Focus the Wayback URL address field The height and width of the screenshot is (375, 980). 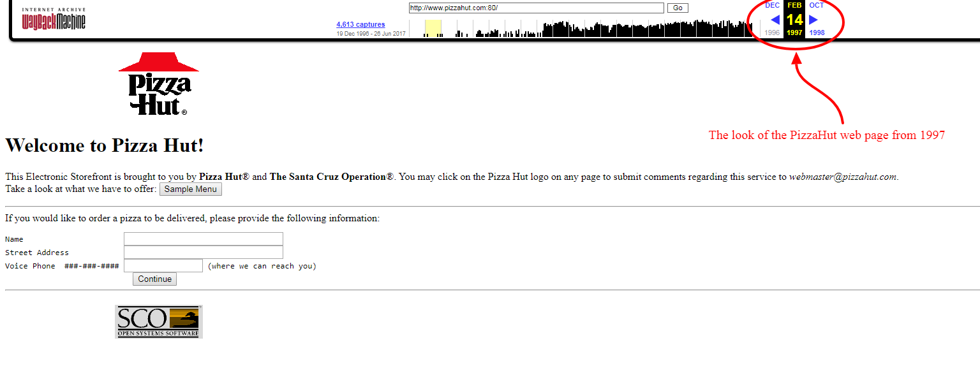pyautogui.click(x=537, y=8)
